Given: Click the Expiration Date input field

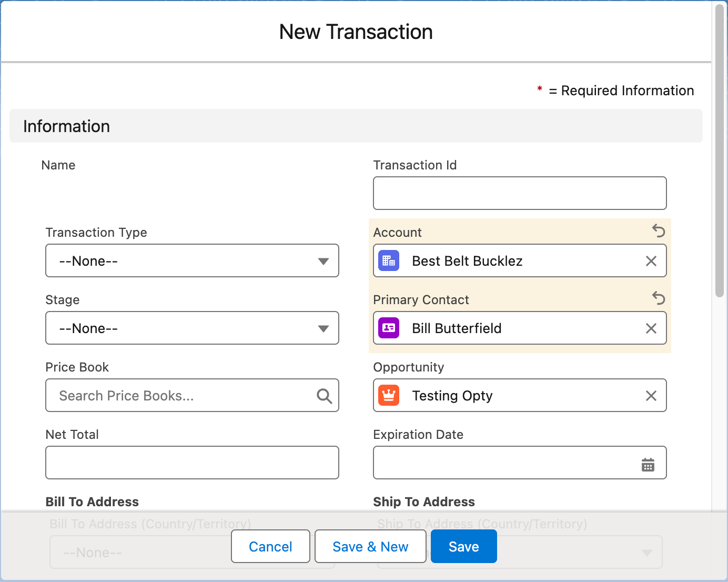Looking at the screenshot, I should point(520,463).
